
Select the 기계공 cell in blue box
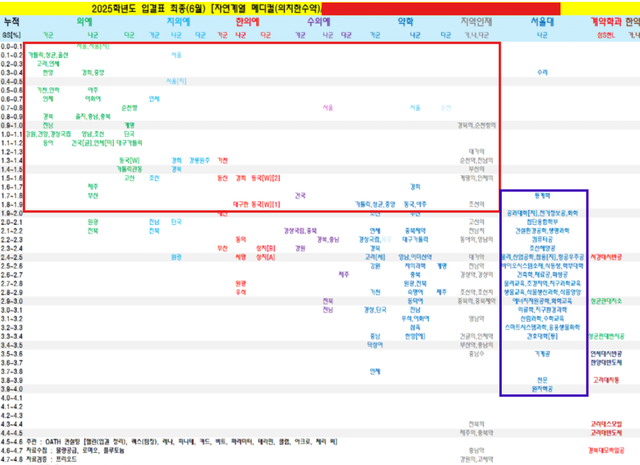pyautogui.click(x=542, y=353)
